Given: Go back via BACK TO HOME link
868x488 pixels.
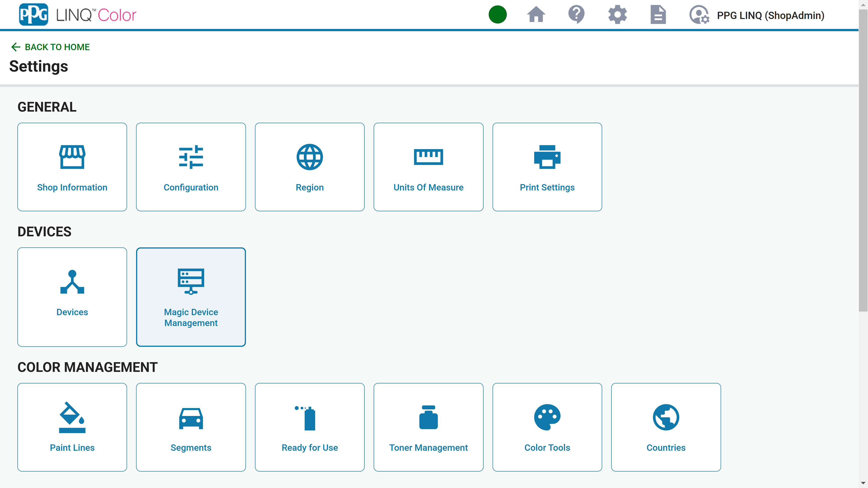Looking at the screenshot, I should point(51,47).
